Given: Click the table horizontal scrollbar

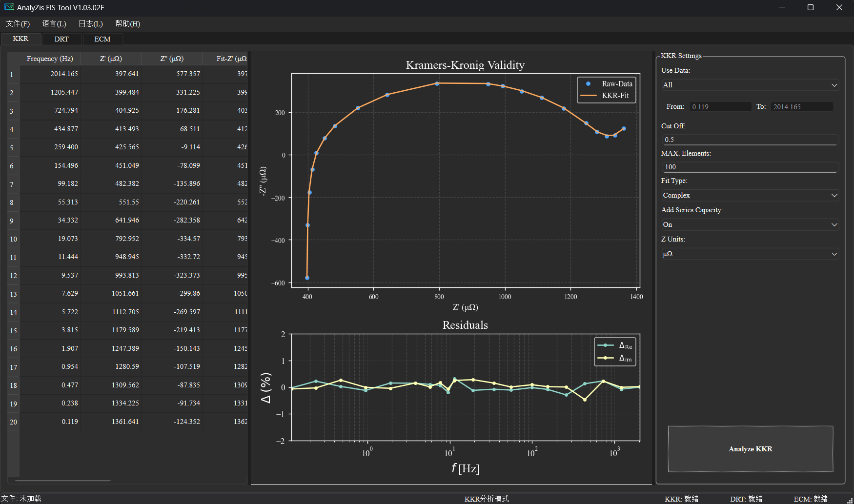Looking at the screenshot, I should point(62,481).
